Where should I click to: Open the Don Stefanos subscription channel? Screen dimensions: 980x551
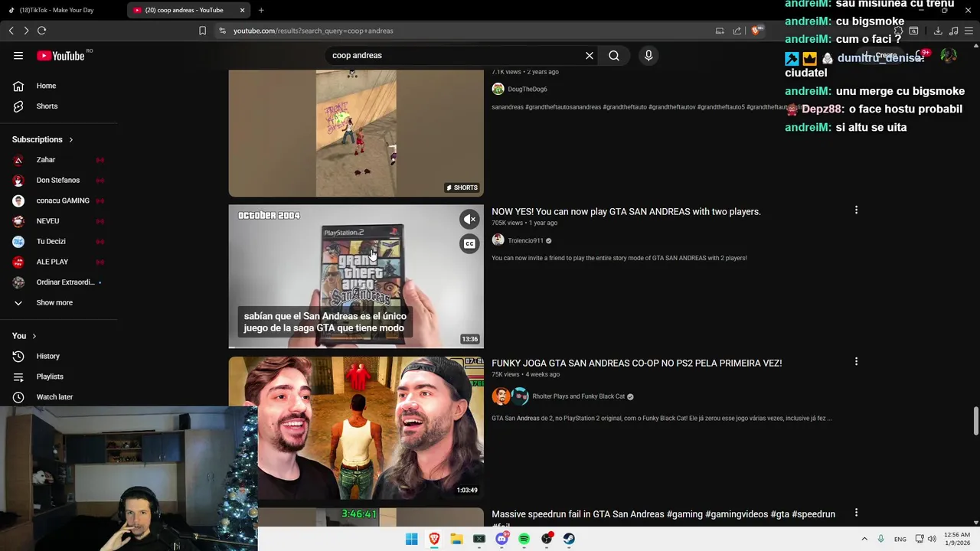[59, 180]
